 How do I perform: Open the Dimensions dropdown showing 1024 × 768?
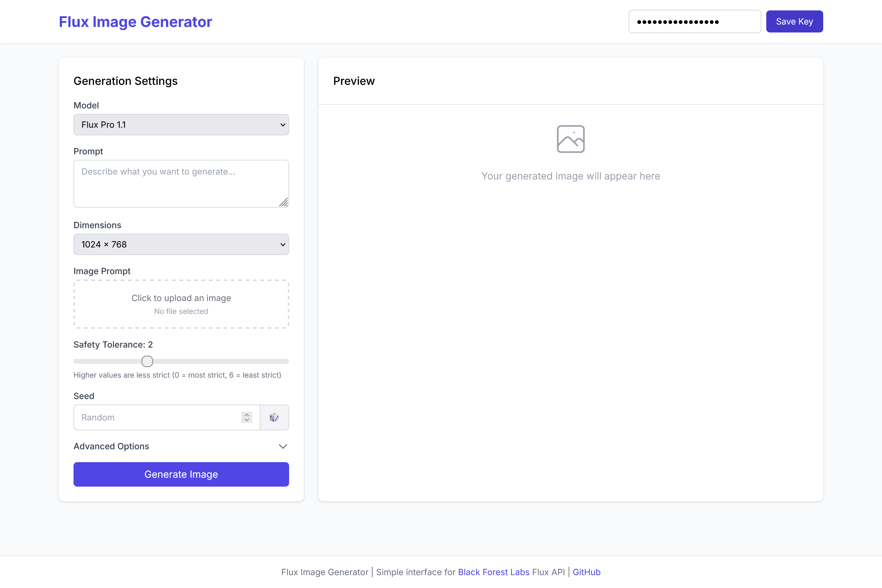point(181,244)
